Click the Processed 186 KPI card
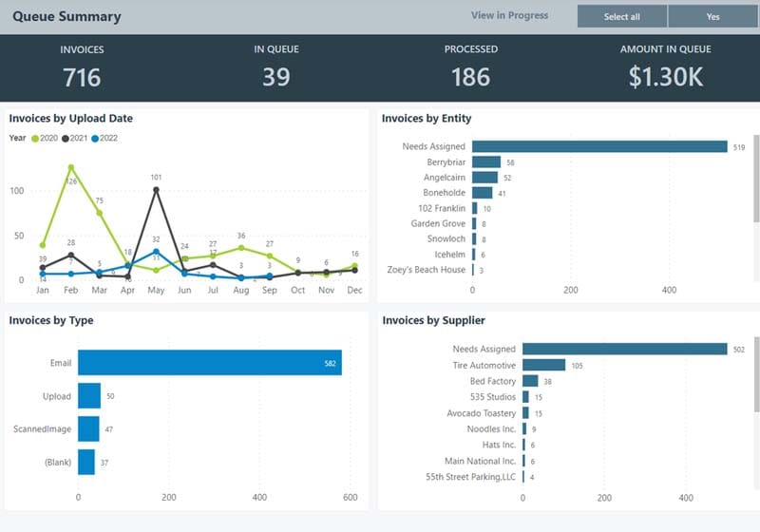The image size is (760, 532). pos(470,67)
